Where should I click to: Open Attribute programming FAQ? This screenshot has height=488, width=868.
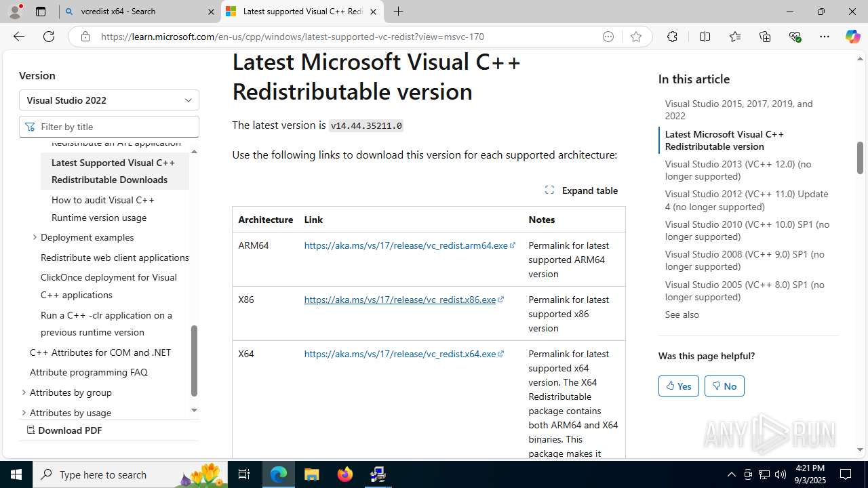[x=89, y=372]
